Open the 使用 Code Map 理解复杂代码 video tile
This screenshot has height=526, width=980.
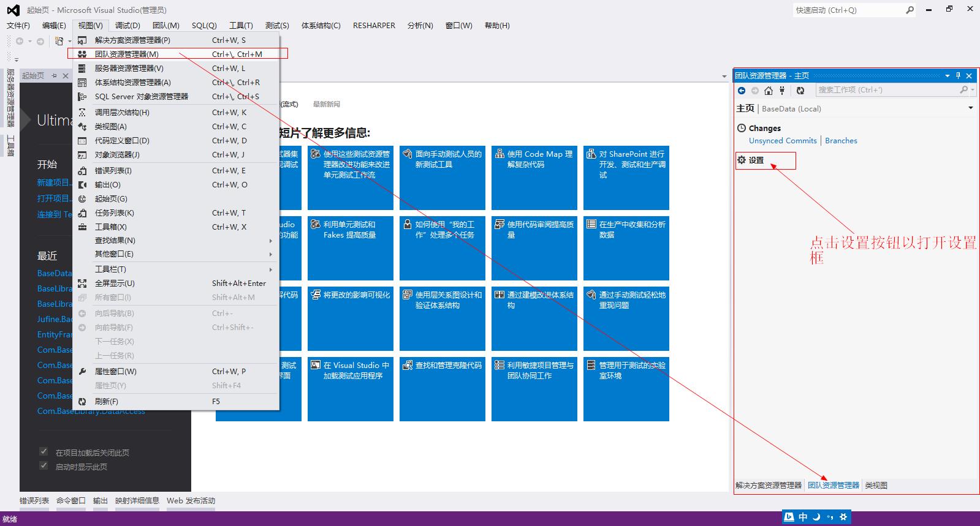[534, 178]
